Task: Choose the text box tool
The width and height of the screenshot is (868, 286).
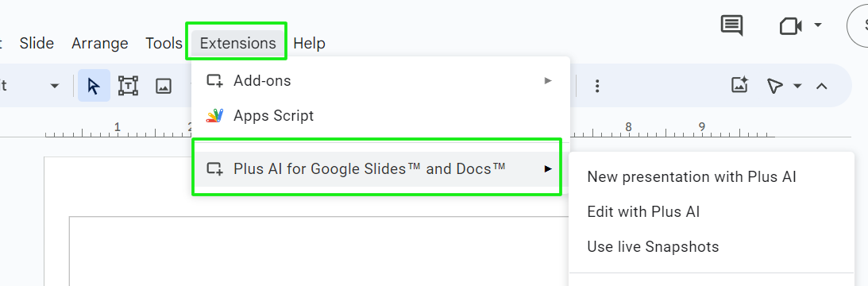Action: 128,86
